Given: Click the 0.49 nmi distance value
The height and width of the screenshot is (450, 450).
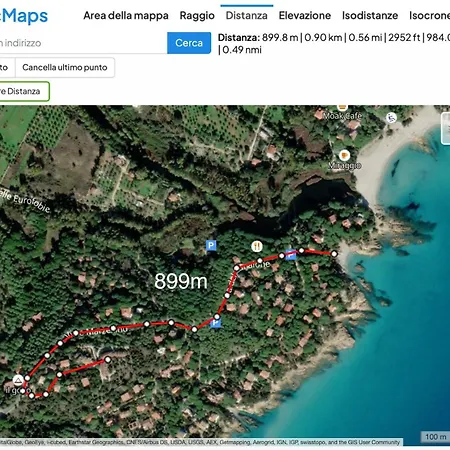Looking at the screenshot, I should 242,50.
